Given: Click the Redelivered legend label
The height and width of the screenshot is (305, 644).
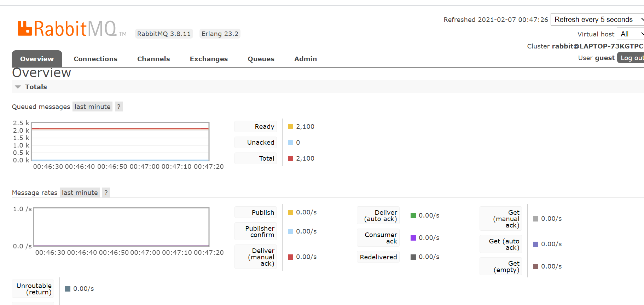Looking at the screenshot, I should (378, 257).
